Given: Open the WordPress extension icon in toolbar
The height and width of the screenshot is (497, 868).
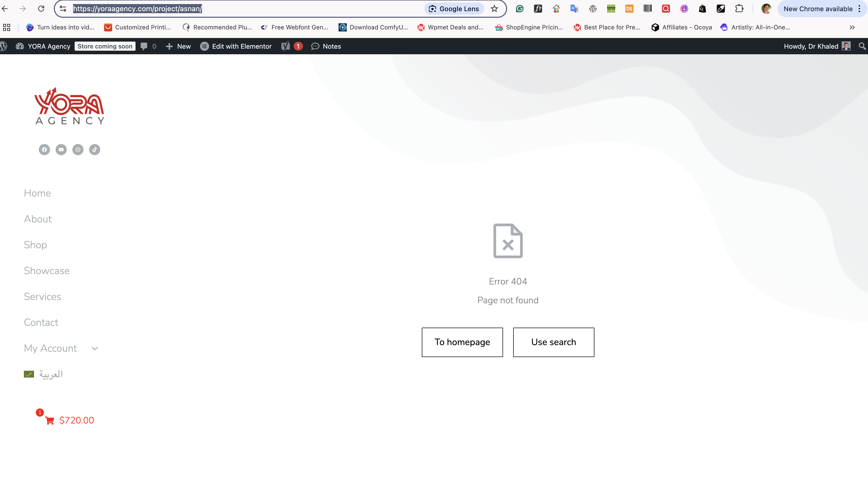Looking at the screenshot, I should pos(593,9).
